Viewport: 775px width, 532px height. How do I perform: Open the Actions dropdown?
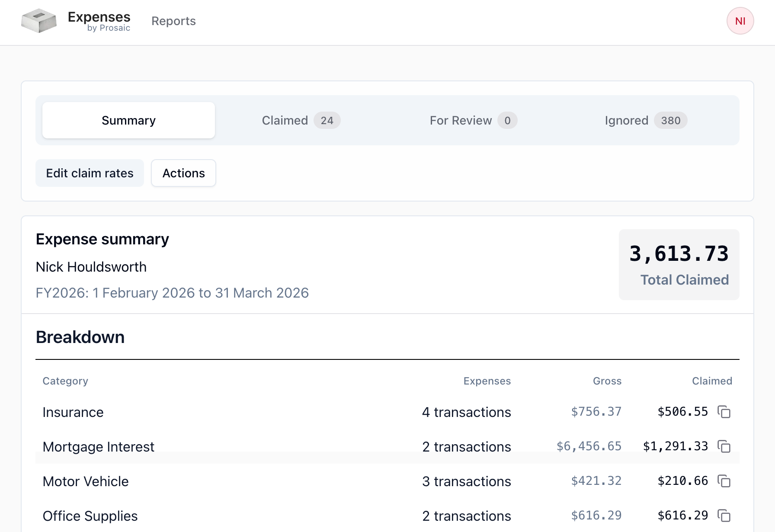click(x=183, y=173)
